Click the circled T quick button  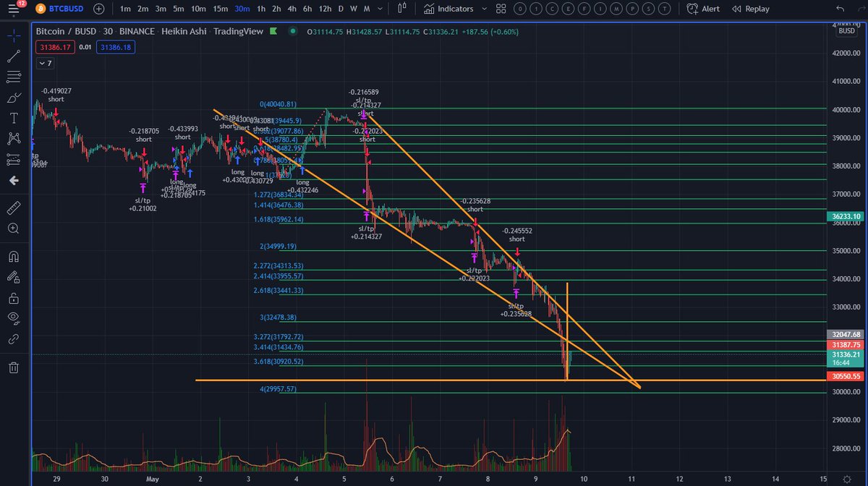coord(665,9)
